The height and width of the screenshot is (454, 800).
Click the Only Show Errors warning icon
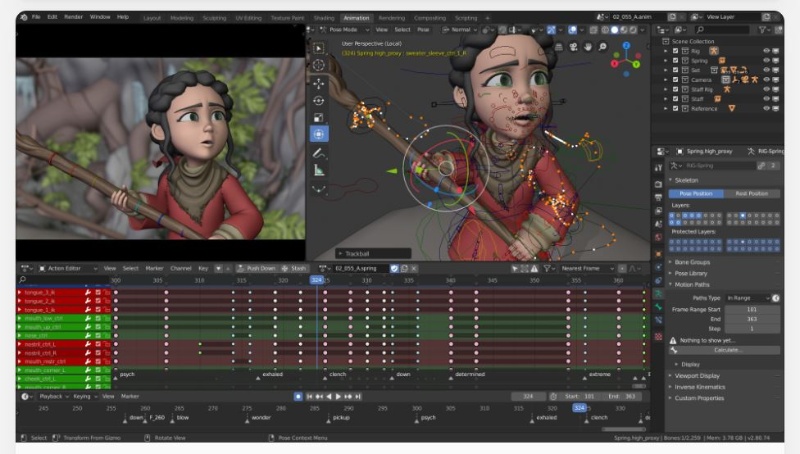[x=534, y=268]
